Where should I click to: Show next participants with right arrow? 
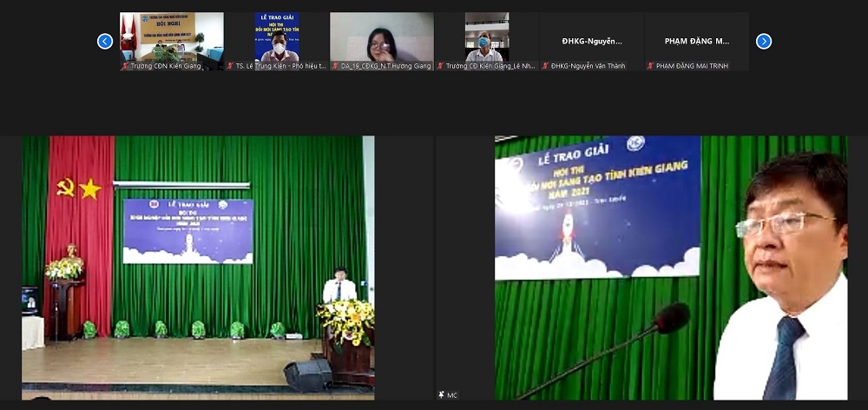click(x=764, y=41)
